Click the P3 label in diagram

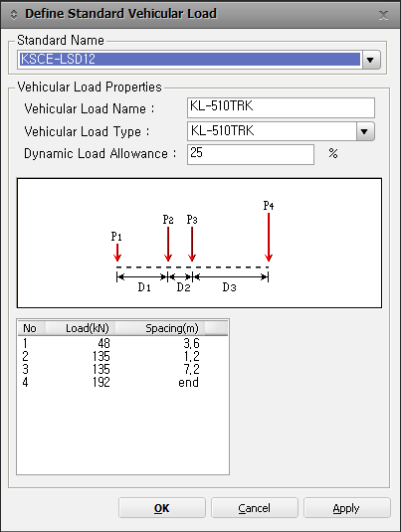[x=192, y=220]
